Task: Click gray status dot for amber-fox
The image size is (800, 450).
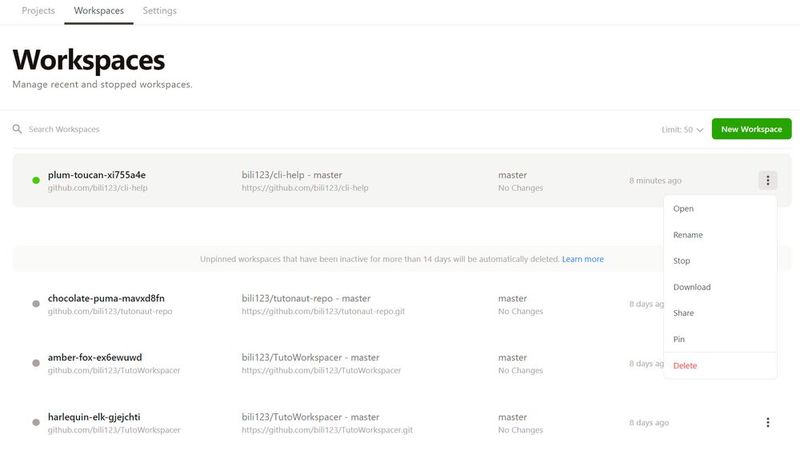Action: (36, 364)
